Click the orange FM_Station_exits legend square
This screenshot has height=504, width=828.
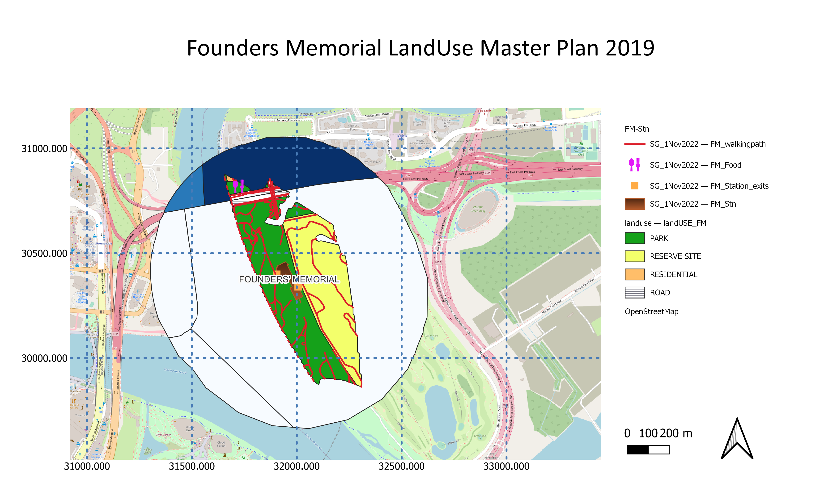point(634,186)
